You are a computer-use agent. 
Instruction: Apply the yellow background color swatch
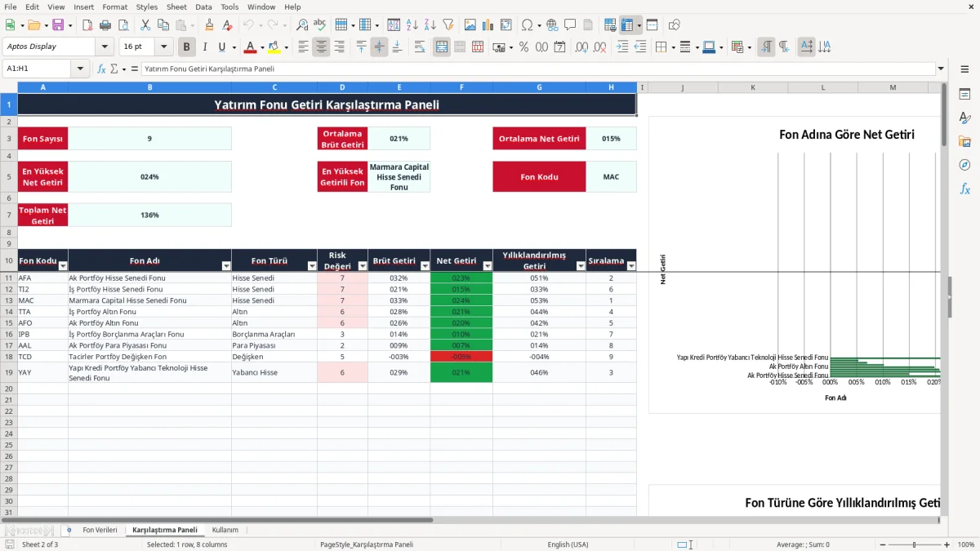[x=274, y=47]
